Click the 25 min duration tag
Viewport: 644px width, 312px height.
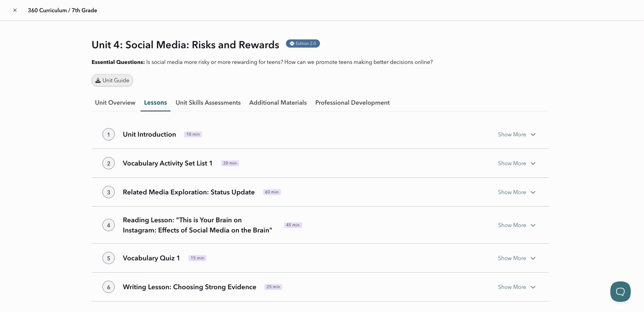[x=273, y=287]
